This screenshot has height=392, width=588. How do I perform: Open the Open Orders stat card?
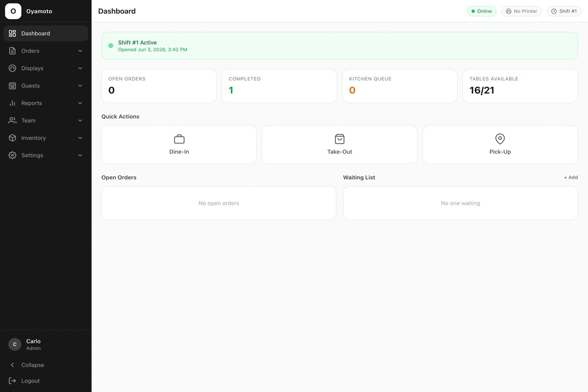click(x=159, y=86)
